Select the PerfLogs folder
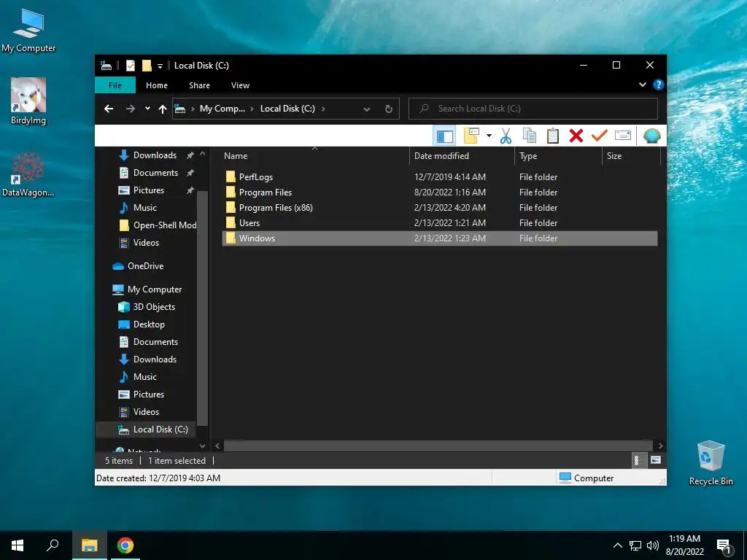 [x=440, y=176]
